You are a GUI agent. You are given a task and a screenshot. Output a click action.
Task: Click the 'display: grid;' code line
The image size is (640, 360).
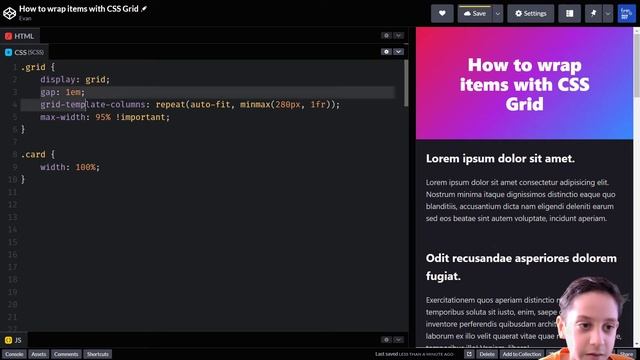tap(75, 80)
